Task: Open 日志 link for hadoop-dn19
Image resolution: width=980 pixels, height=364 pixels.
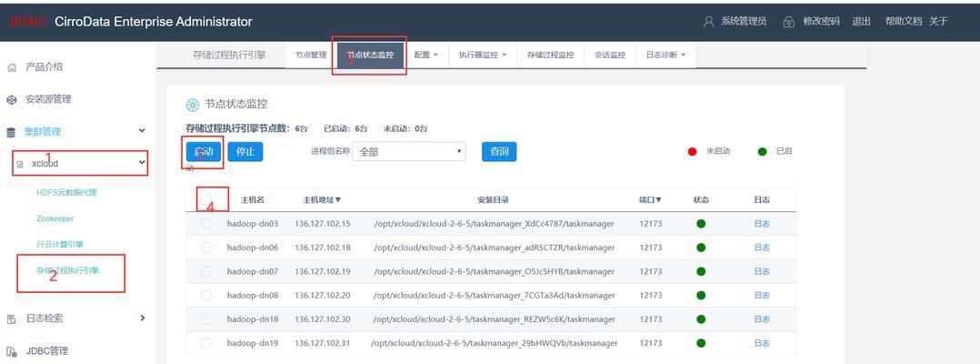Action: point(761,343)
